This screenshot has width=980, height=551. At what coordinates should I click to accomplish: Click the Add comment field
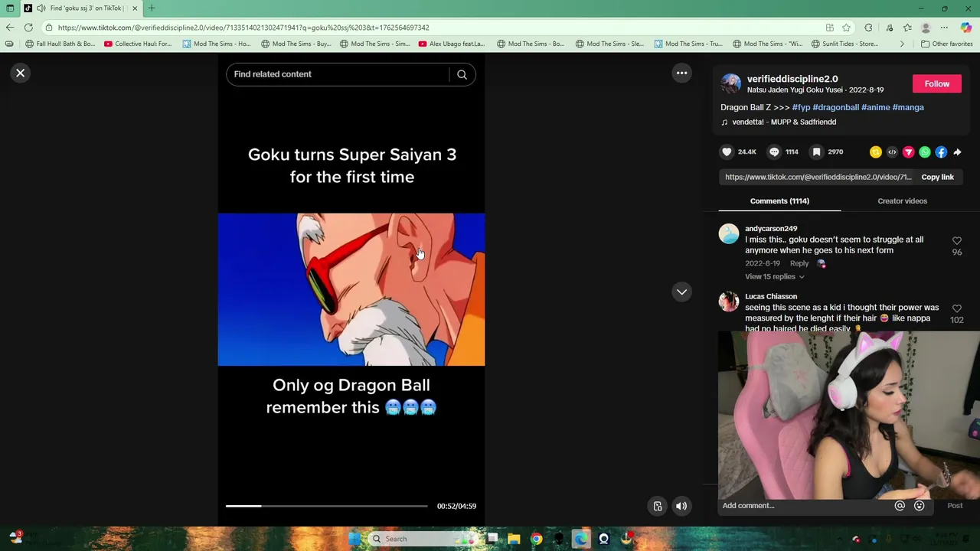(804, 506)
